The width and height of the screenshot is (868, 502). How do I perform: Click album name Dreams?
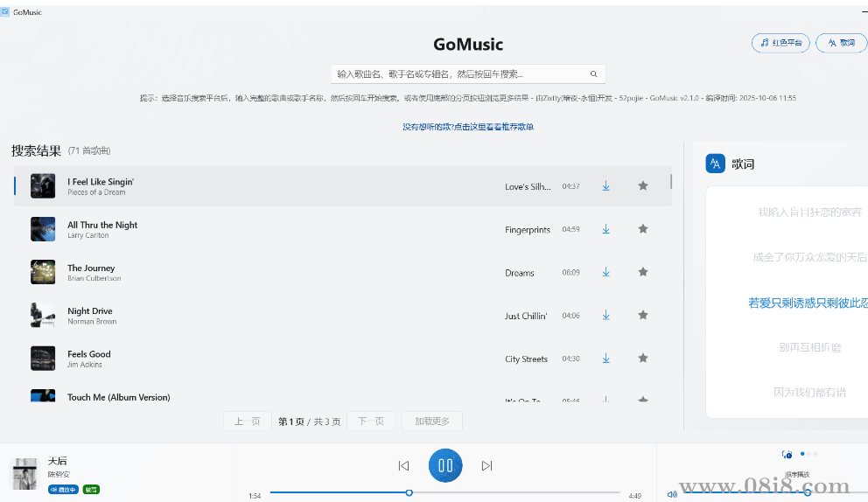(519, 273)
